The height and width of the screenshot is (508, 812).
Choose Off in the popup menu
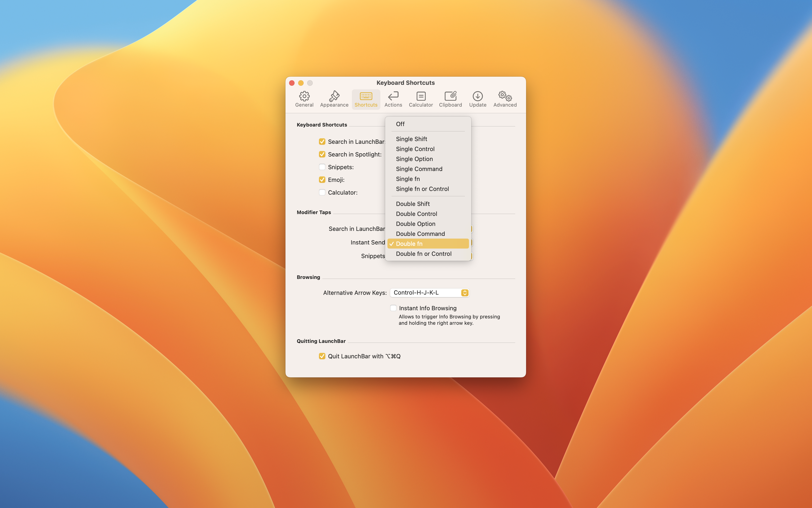(x=428, y=124)
